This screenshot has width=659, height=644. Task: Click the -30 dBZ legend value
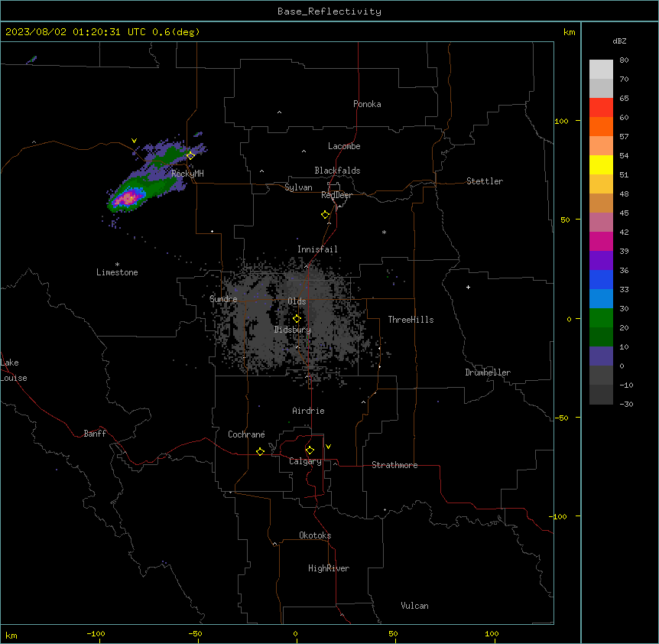tap(626, 405)
